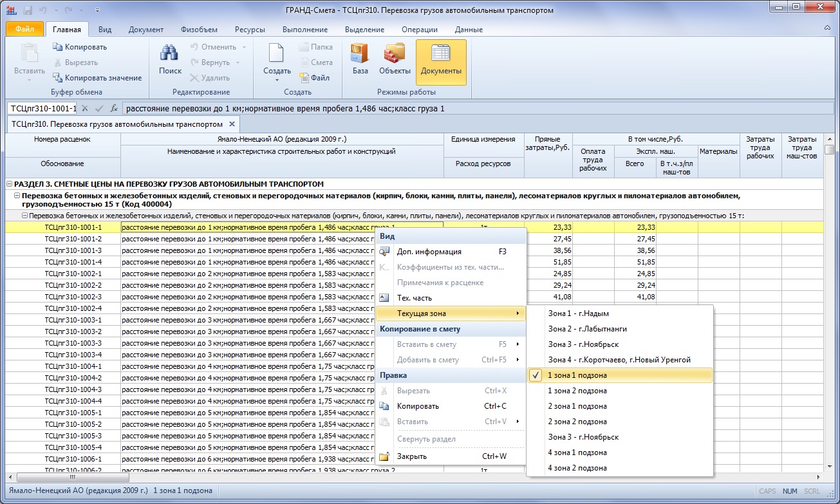Select checked option 1 зона 1 подзона
Viewport: 840px width, 504px height.
(x=577, y=375)
